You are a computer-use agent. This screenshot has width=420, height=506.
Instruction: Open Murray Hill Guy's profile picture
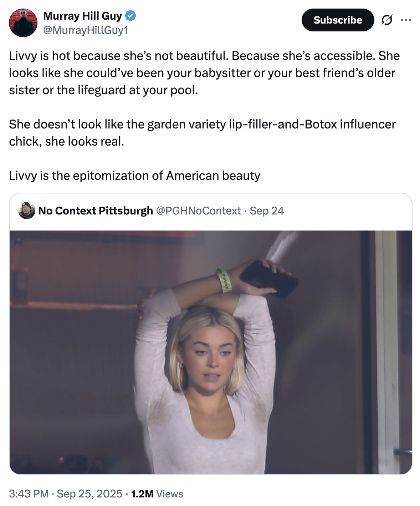click(23, 23)
